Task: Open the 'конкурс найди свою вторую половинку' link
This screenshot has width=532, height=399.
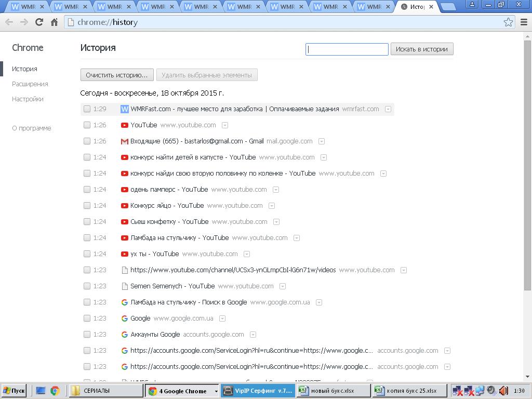Action: click(x=223, y=174)
